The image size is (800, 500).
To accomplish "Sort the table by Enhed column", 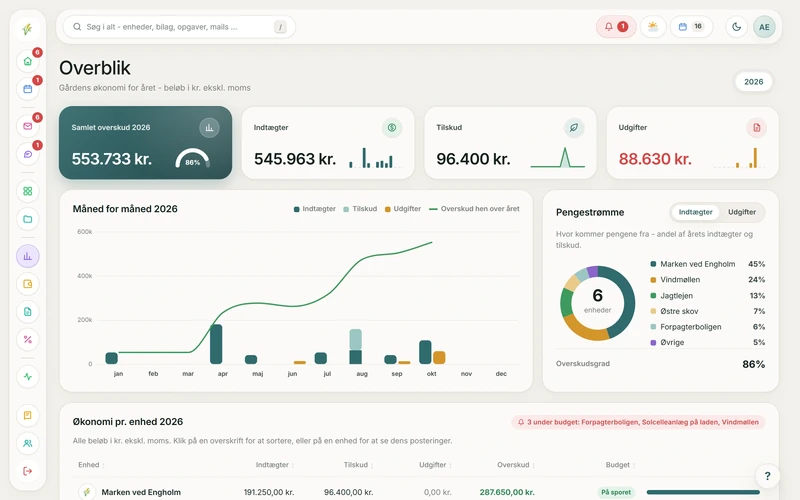I will (x=91, y=465).
